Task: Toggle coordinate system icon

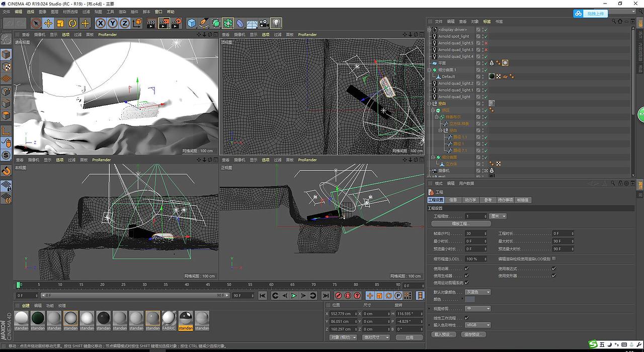Action: 137,23
